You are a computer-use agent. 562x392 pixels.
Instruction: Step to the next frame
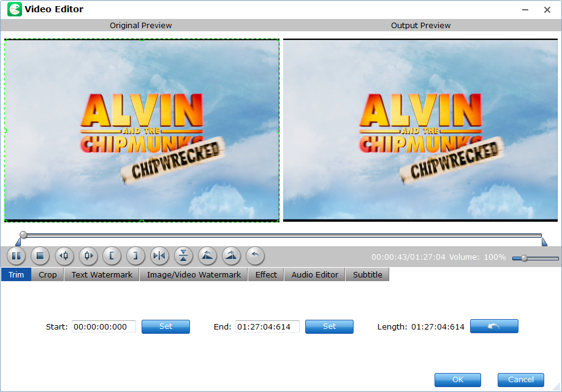[88, 256]
